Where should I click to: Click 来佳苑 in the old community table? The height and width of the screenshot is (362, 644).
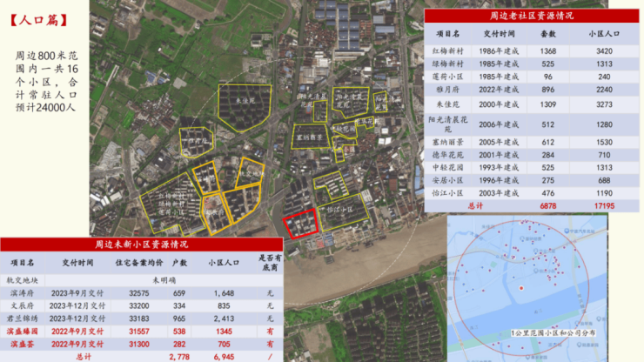447,104
